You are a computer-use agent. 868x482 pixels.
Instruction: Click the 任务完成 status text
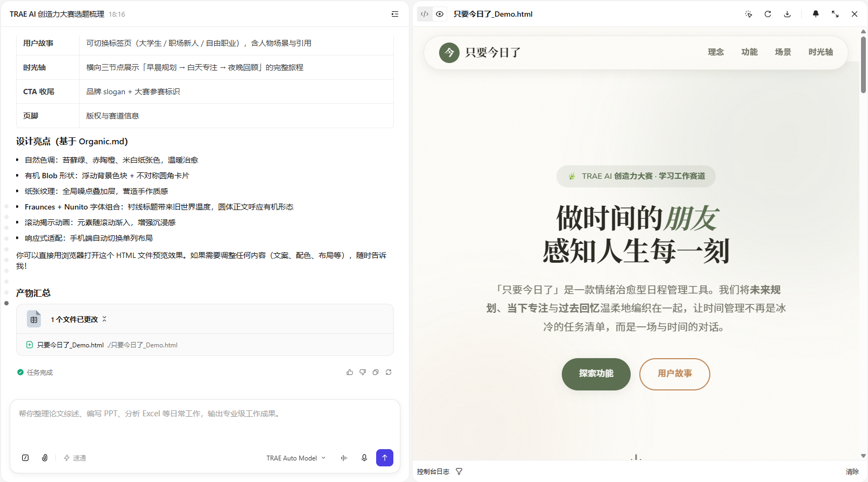[x=40, y=372]
